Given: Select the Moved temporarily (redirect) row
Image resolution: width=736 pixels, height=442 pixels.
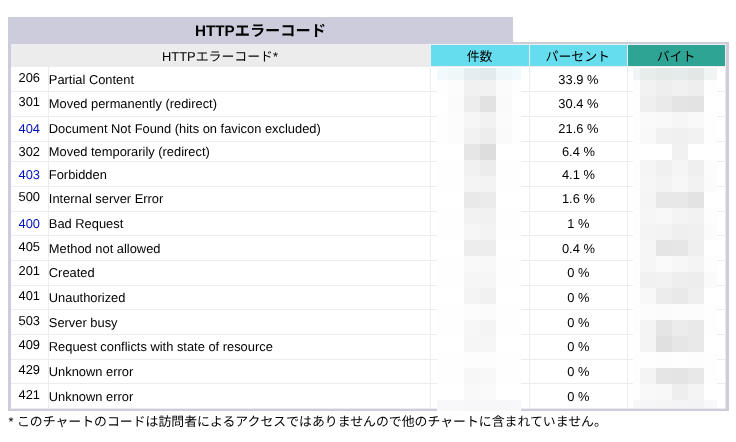Looking at the screenshot, I should [368, 152].
